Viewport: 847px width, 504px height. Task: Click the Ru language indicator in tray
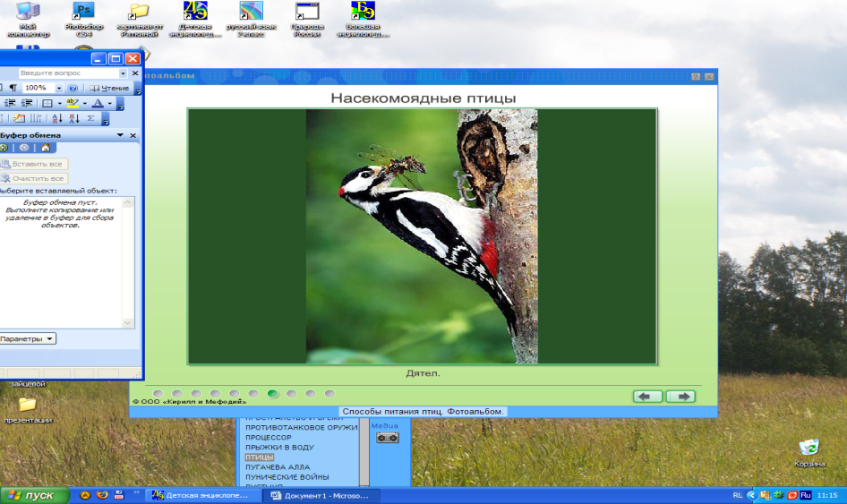(806, 495)
